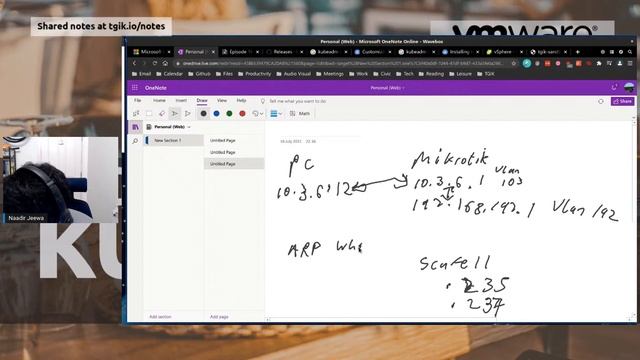Reload the current page
Viewport: 640px width, 360px height.
point(155,63)
